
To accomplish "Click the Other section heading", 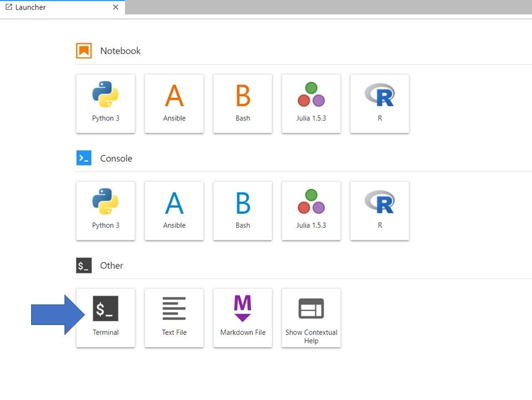I will tap(111, 266).
